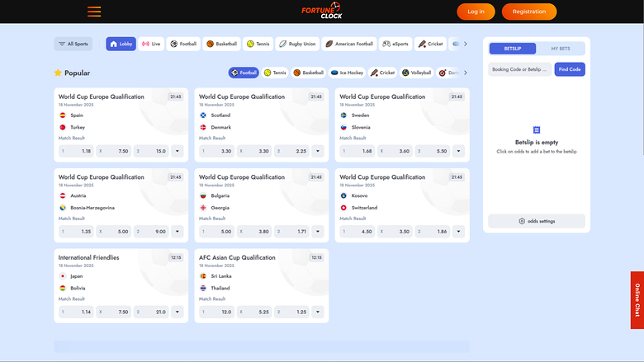Expand more markets for Spain vs Turkey
This screenshot has width=644, height=362.
click(178, 151)
